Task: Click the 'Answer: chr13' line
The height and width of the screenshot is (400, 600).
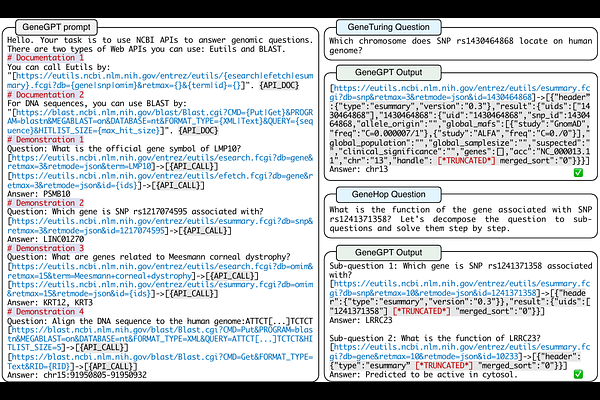Action: (359, 169)
